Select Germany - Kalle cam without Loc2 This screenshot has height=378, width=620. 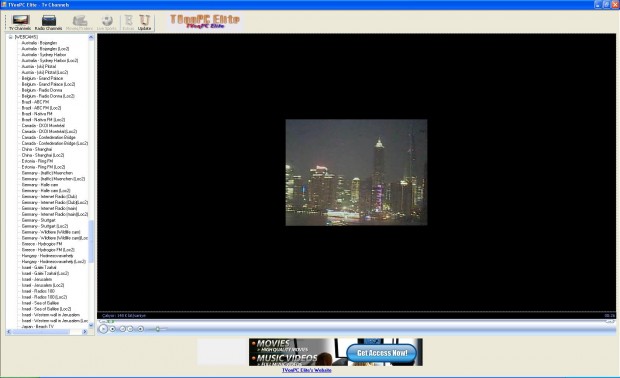[40, 185]
